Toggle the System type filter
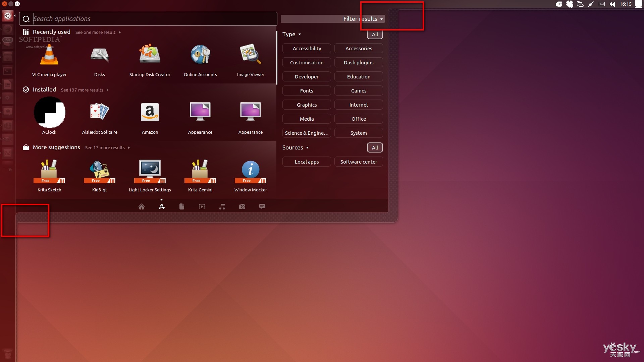 [x=359, y=133]
